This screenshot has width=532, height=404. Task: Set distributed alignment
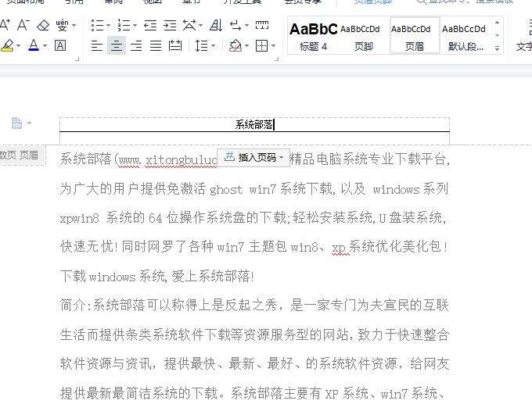(x=175, y=45)
